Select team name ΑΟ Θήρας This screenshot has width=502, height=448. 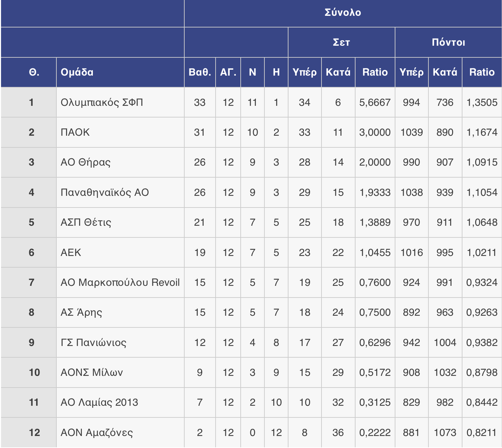coord(86,162)
